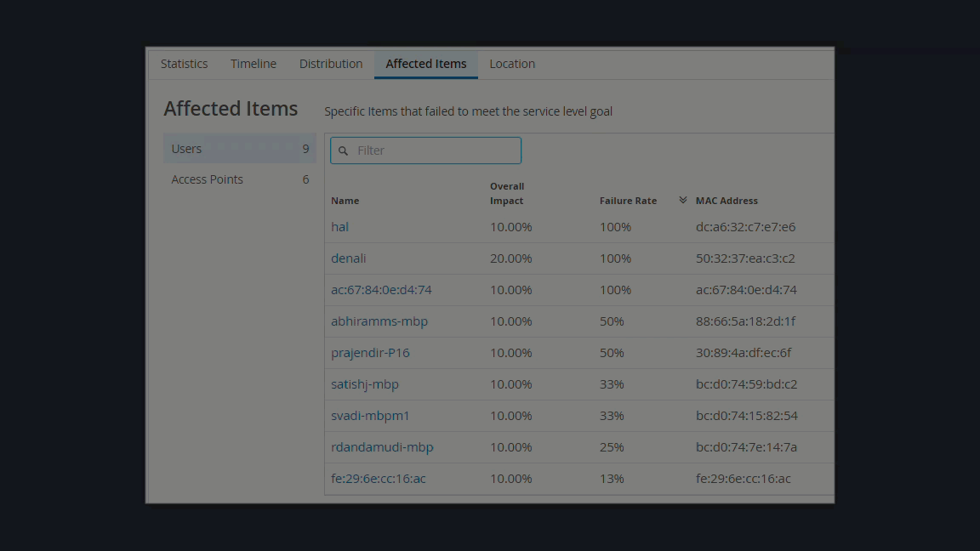Sort by the Name column header
The height and width of the screenshot is (551, 980).
tap(345, 201)
